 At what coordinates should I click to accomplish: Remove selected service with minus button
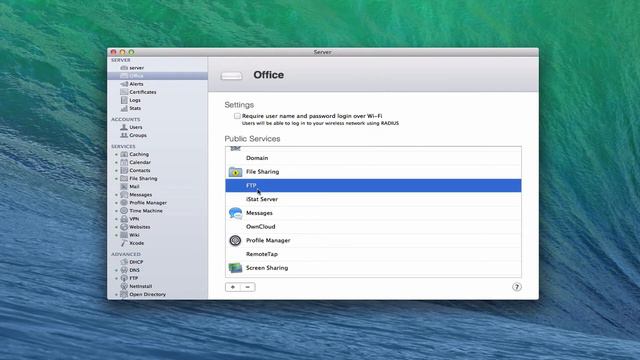click(248, 287)
